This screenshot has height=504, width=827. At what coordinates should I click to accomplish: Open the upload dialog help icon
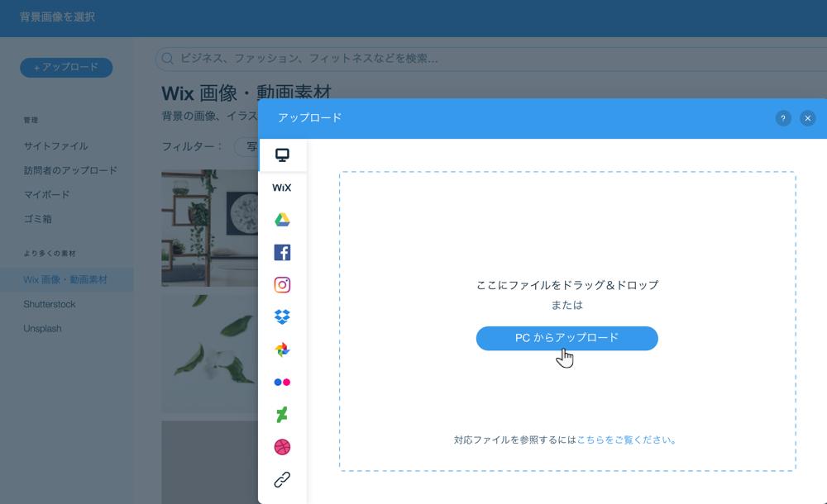pyautogui.click(x=783, y=118)
